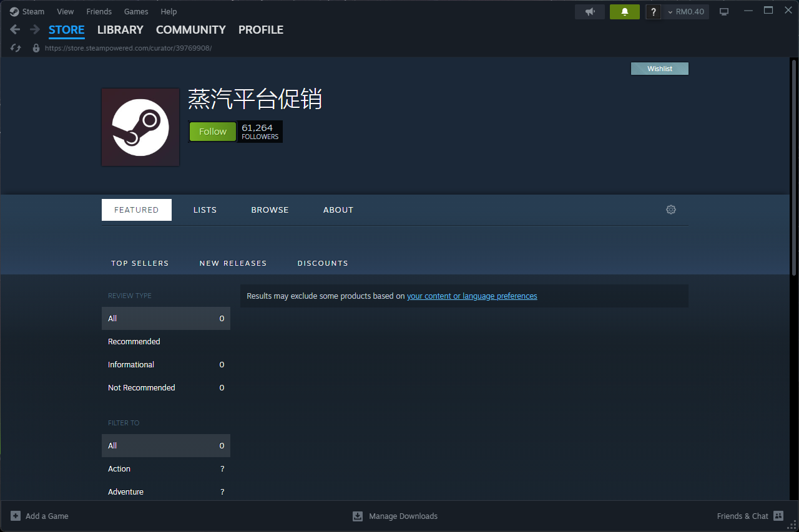This screenshot has width=799, height=532.
Task: Open the Steam menu
Action: click(x=33, y=11)
